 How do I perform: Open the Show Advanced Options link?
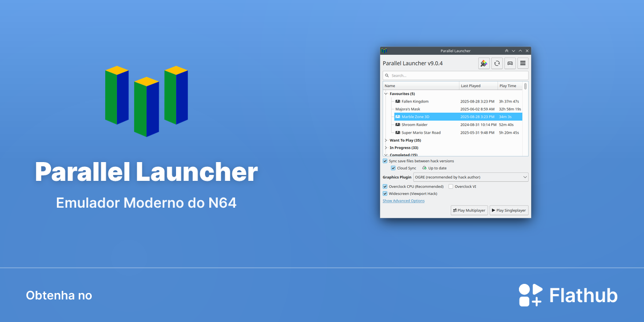(404, 201)
